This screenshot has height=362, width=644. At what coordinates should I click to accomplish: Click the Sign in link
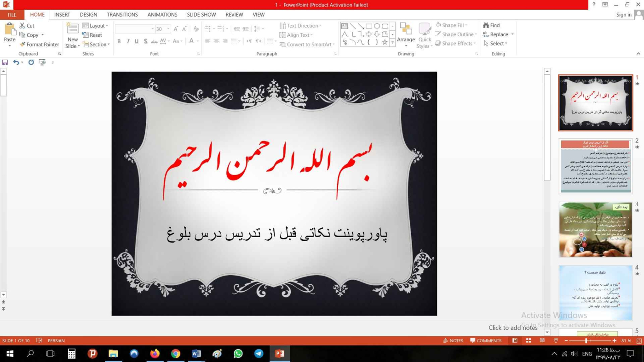point(624,15)
